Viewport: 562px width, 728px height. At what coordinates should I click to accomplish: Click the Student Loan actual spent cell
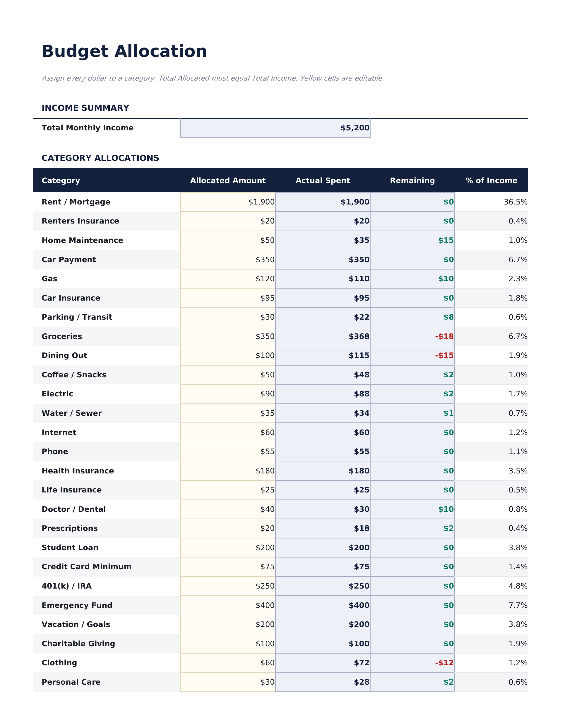click(x=323, y=548)
